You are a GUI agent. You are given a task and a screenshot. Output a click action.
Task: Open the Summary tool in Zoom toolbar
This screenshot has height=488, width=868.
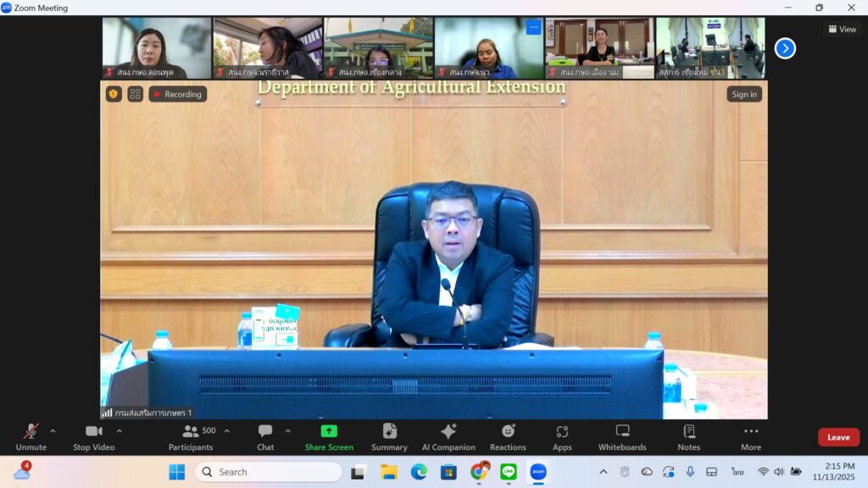coord(389,436)
